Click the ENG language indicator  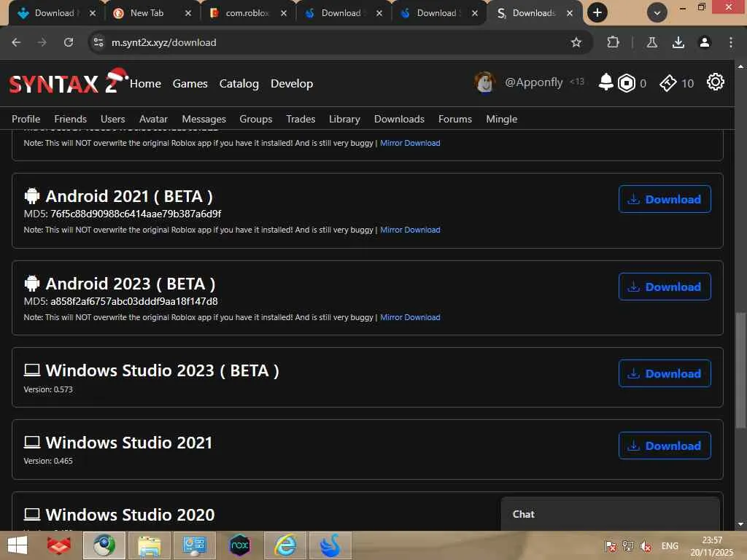pyautogui.click(x=670, y=546)
